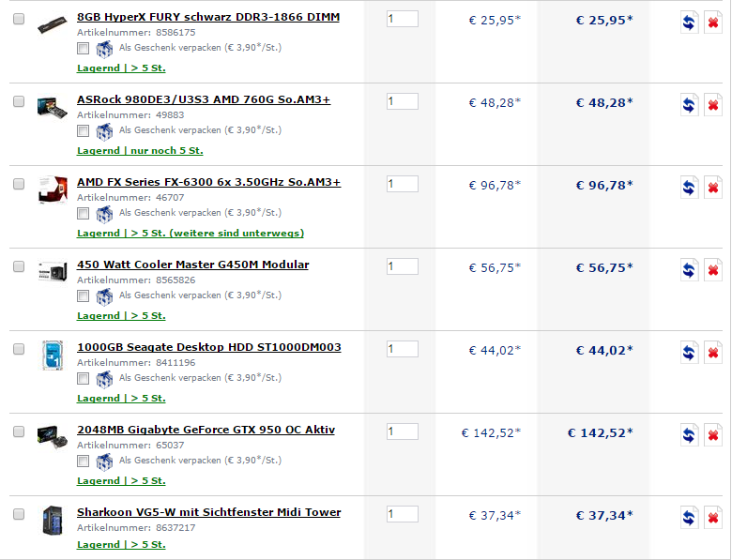
Task: Select the AMD FX-6300 row checkbox
Action: 19,184
